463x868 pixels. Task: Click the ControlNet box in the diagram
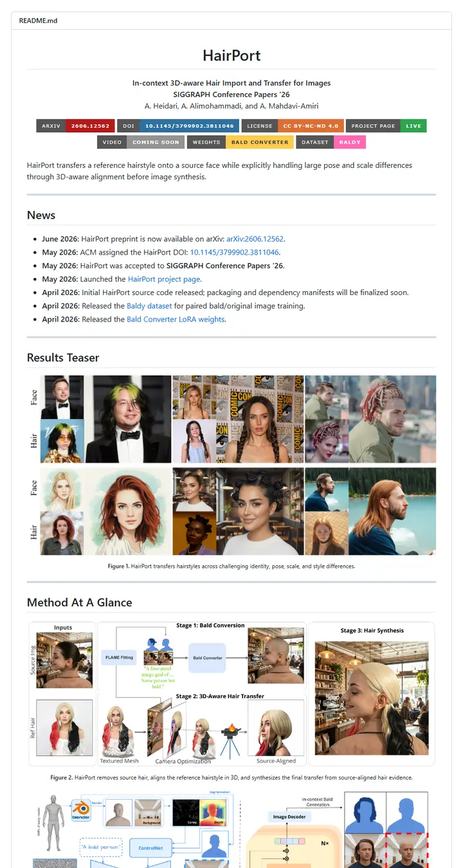(152, 847)
